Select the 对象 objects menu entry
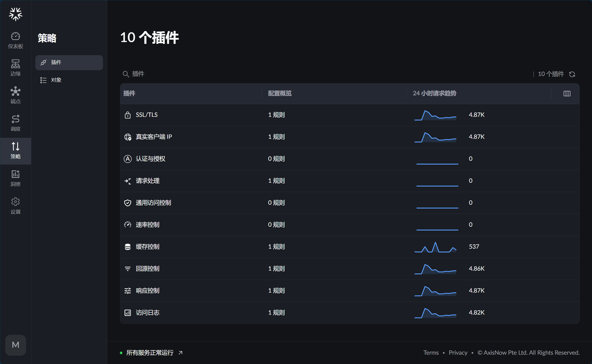 click(x=69, y=80)
